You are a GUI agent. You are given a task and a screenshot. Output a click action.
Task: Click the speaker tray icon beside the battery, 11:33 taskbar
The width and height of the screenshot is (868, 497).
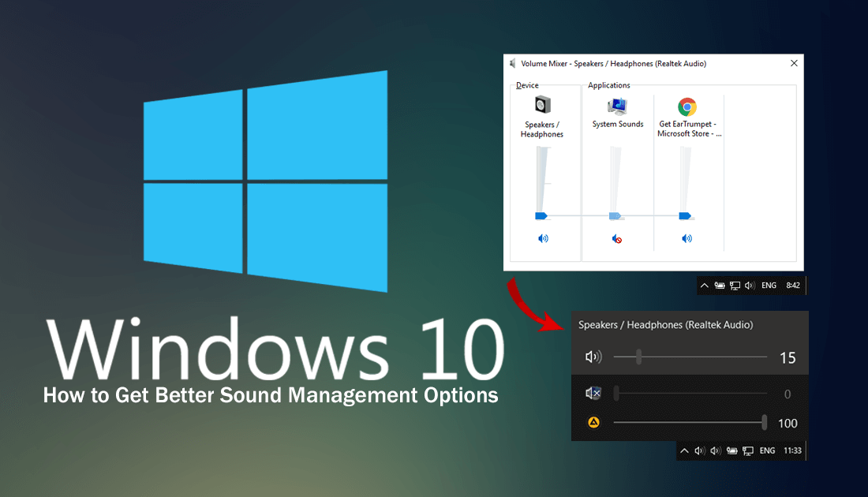(715, 450)
